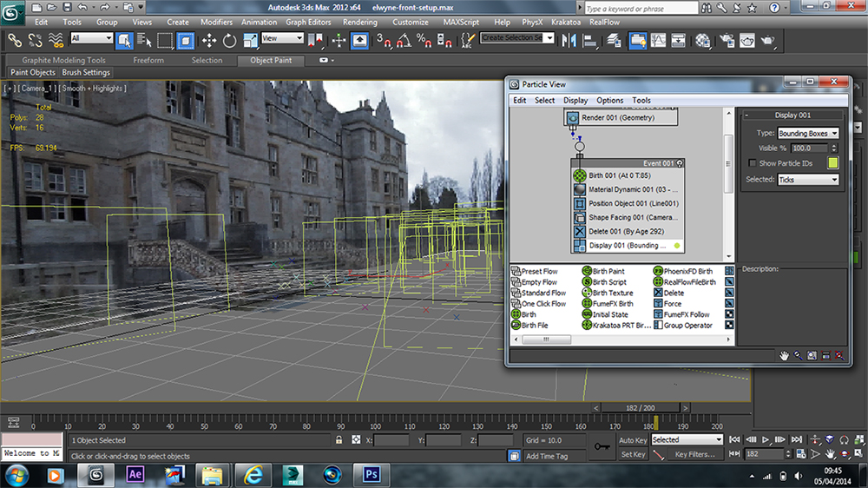This screenshot has width=868, height=488.
Task: Open the Display Type Bounding Boxes dropdown
Action: tap(808, 133)
